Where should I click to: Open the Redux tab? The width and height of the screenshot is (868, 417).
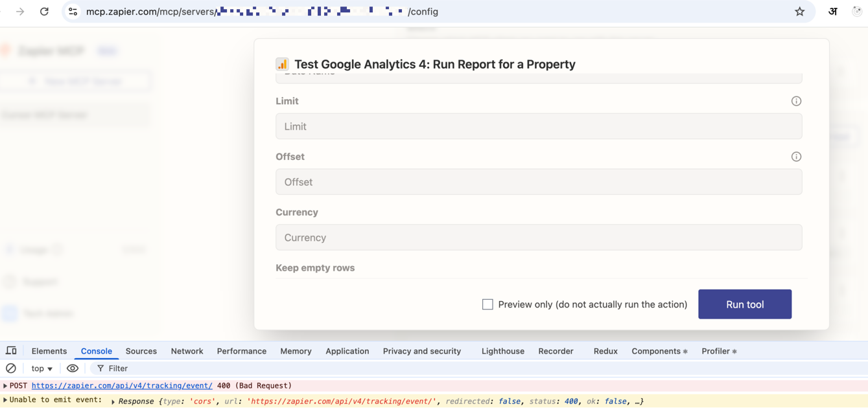click(605, 351)
